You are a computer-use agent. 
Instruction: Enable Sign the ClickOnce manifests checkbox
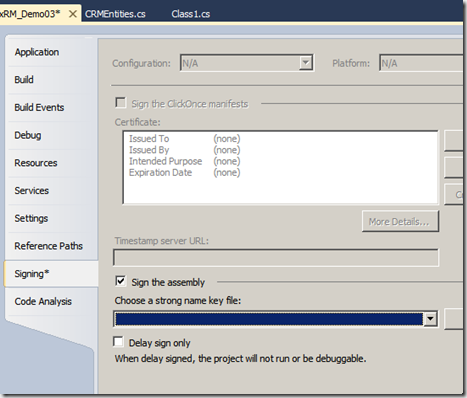coord(121,103)
